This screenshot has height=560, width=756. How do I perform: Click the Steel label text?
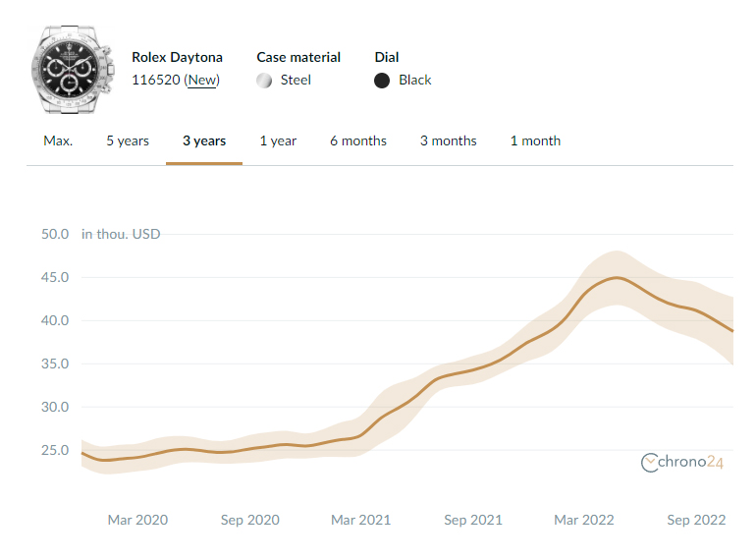(296, 80)
